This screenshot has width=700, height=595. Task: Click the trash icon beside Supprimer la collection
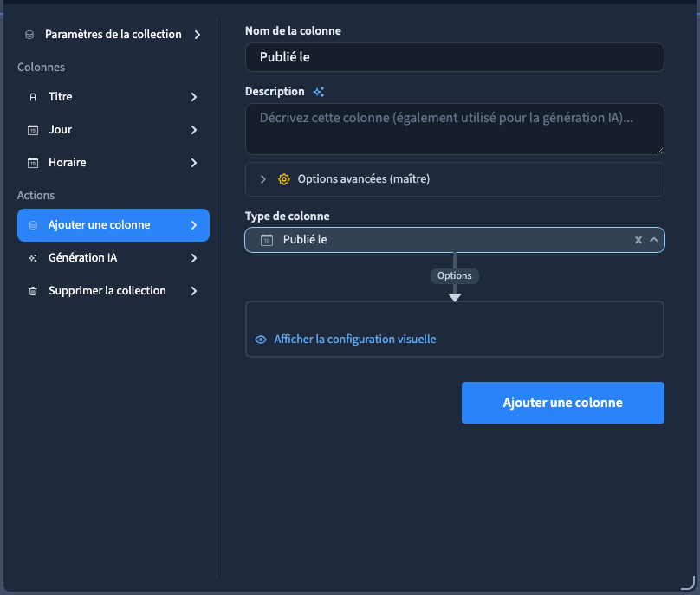pyautogui.click(x=33, y=291)
